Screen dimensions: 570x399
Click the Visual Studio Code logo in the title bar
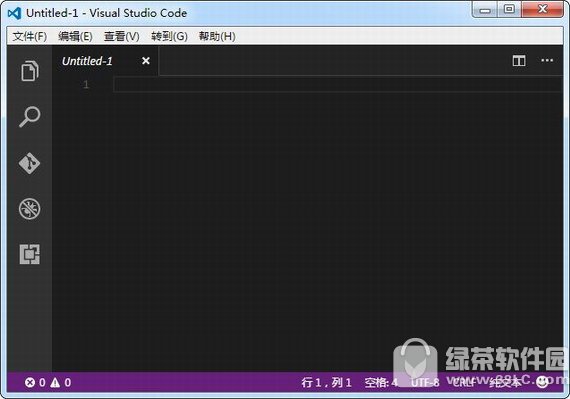point(14,13)
